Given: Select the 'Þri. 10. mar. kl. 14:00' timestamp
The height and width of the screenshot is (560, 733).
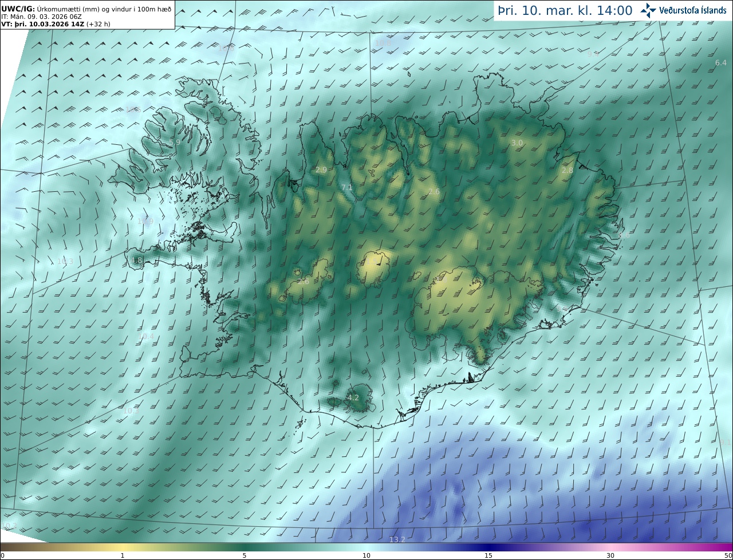Looking at the screenshot, I should pos(565,10).
